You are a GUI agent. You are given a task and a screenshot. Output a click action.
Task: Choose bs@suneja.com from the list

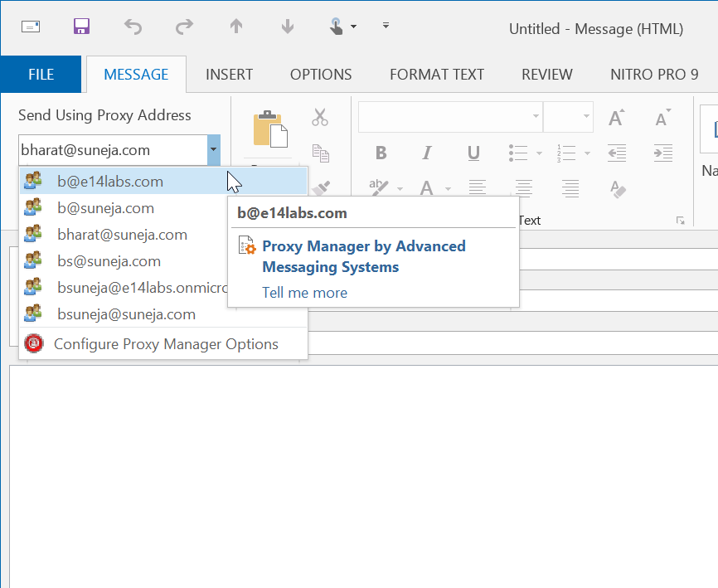pyautogui.click(x=124, y=261)
